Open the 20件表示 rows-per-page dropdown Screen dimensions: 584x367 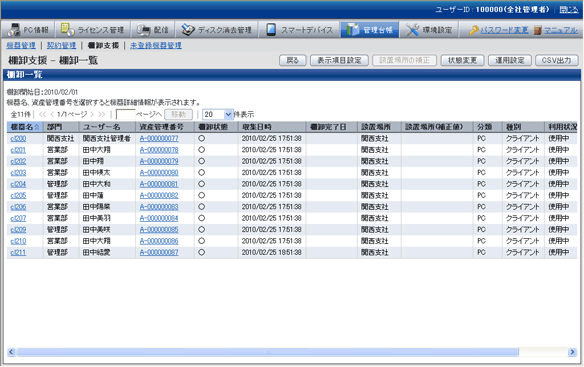(x=218, y=114)
